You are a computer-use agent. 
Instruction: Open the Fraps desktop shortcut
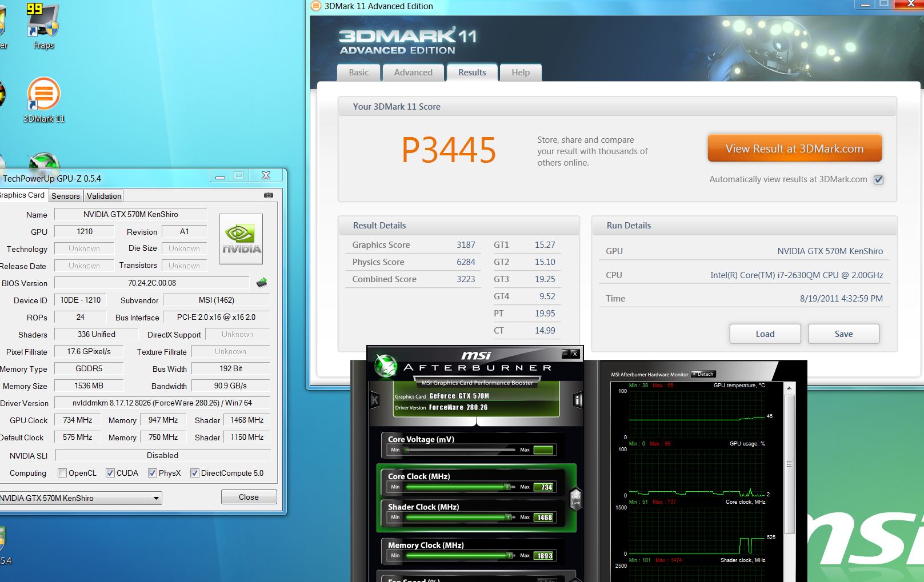tap(43, 26)
